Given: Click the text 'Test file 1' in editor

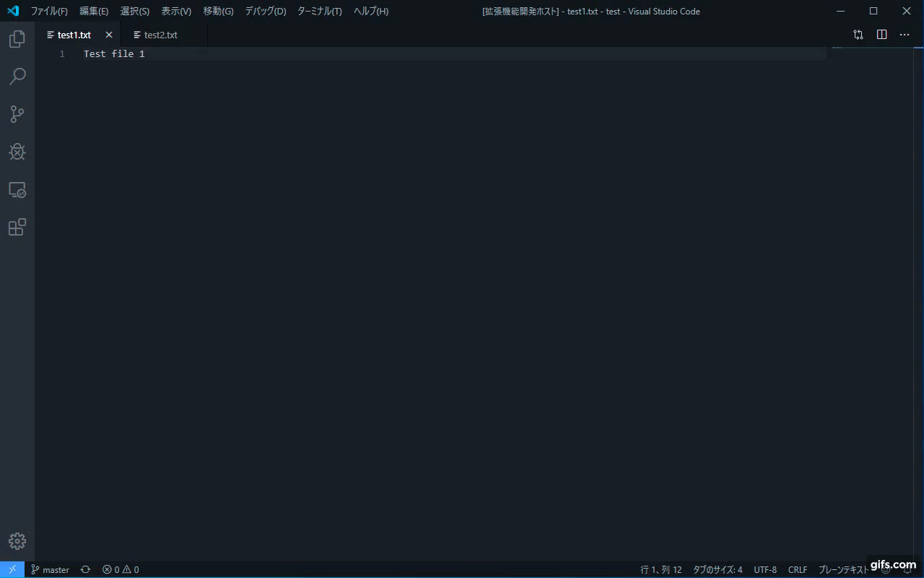Looking at the screenshot, I should click(114, 54).
